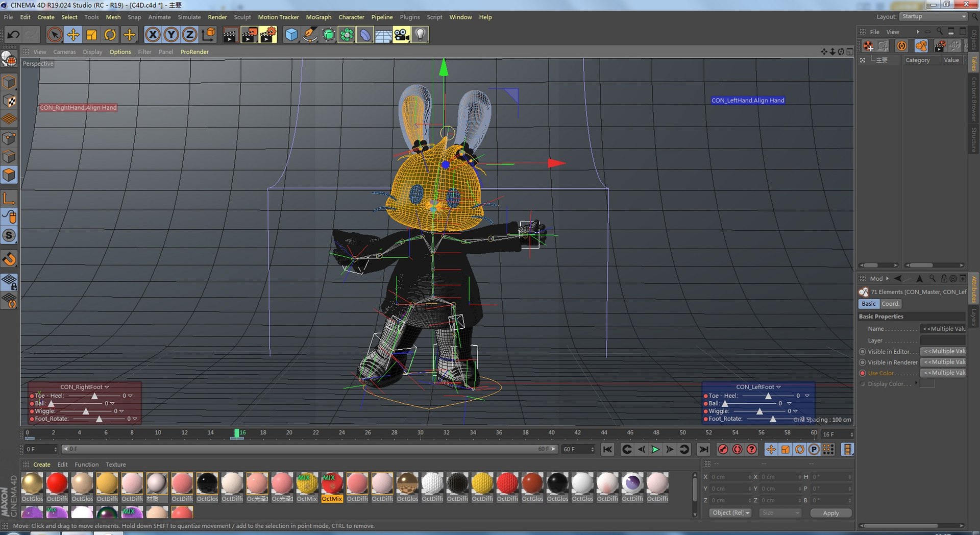
Task: Activate the Rotate tool
Action: click(110, 35)
